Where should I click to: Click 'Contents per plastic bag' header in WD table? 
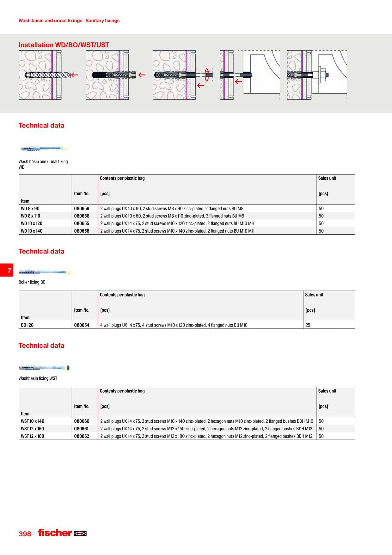[122, 178]
